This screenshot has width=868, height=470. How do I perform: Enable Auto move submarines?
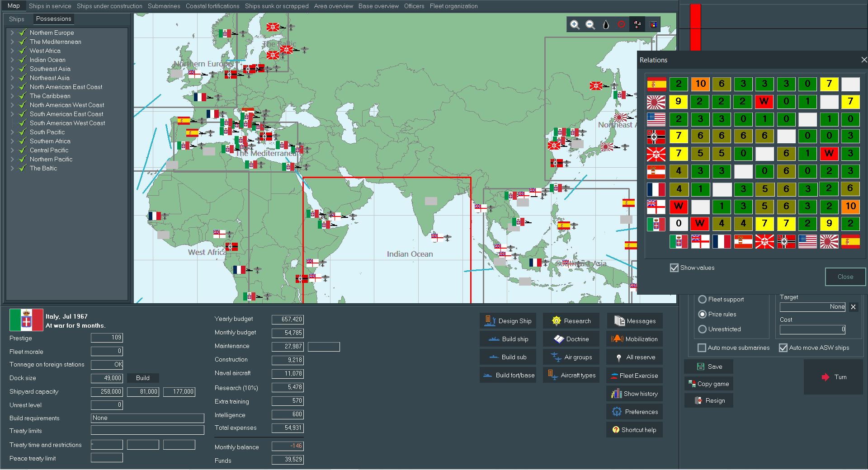(702, 348)
